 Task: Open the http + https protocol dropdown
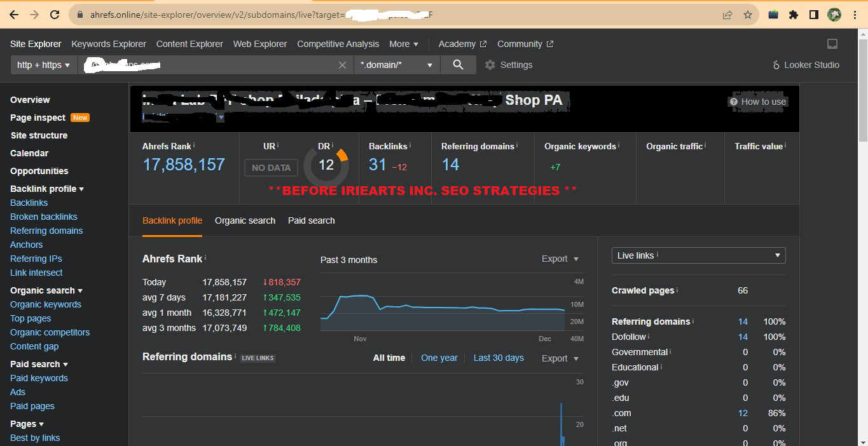[x=43, y=64]
